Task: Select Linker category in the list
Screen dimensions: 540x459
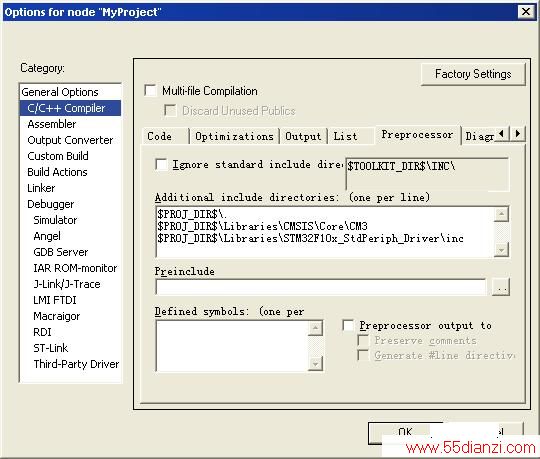Action: pyautogui.click(x=41, y=188)
